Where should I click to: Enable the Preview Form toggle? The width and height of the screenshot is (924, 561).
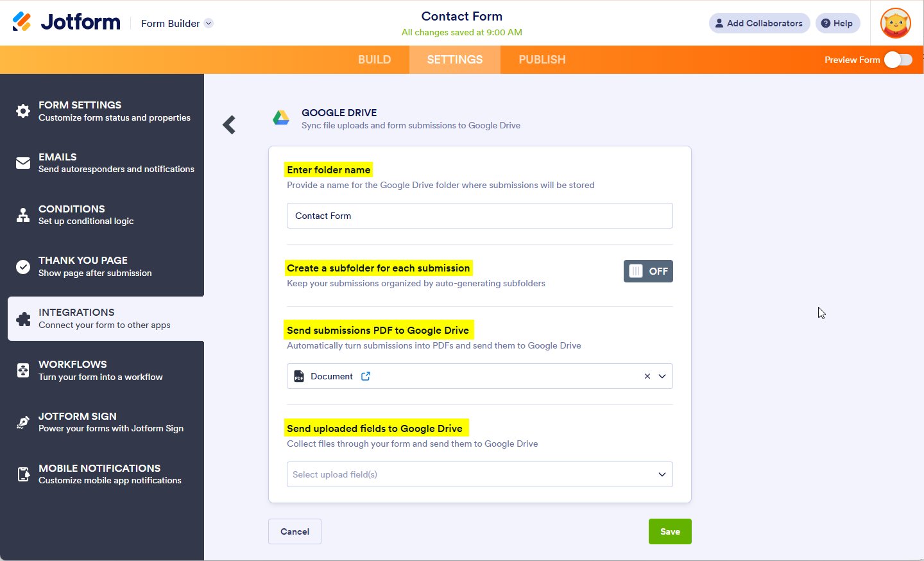click(898, 60)
